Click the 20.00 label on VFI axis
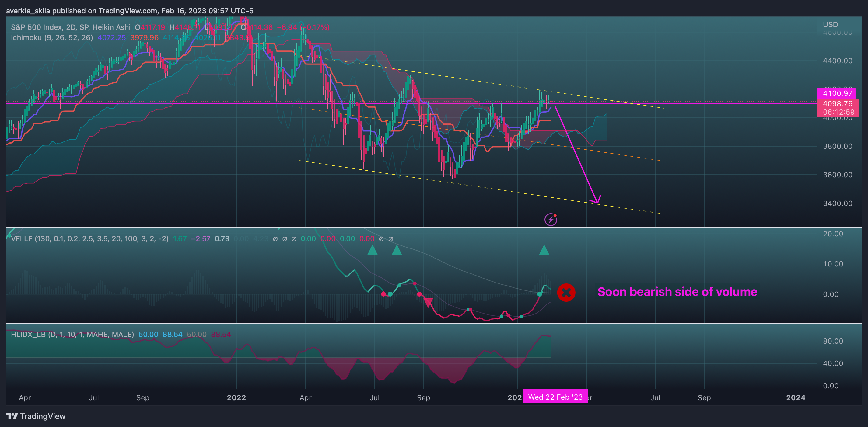 point(833,234)
